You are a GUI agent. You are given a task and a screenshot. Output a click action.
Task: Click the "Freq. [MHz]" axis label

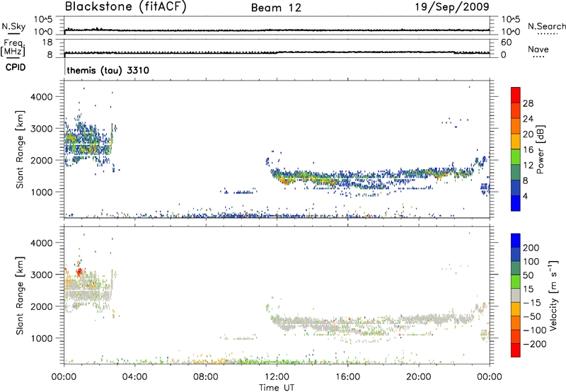tap(13, 48)
